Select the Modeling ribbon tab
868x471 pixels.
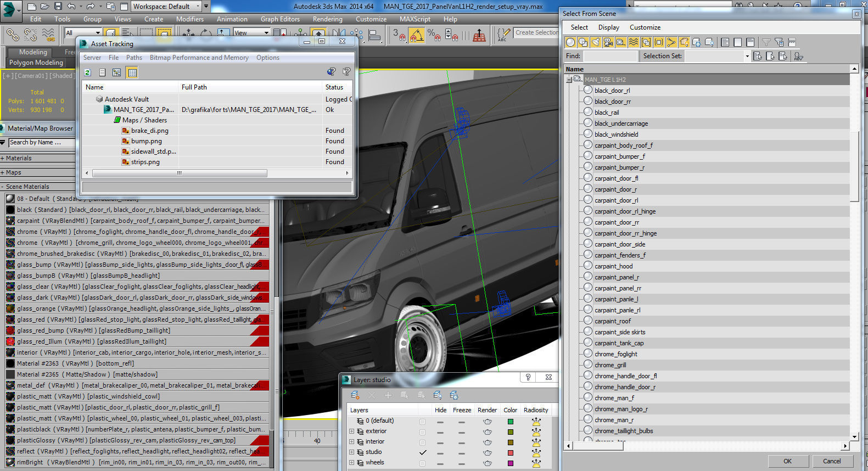click(33, 52)
